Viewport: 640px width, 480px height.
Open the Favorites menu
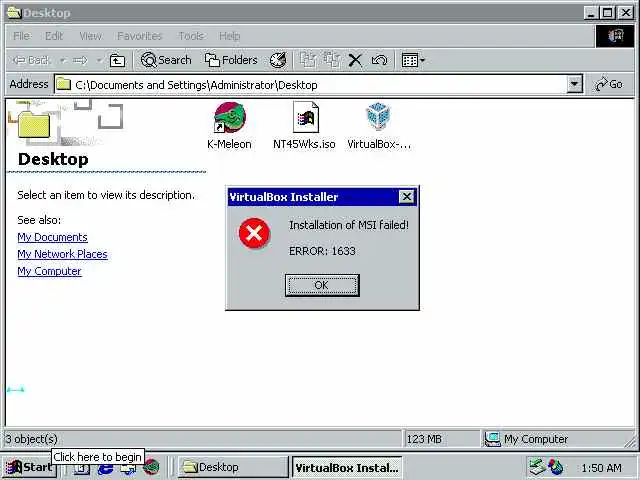coord(140,36)
